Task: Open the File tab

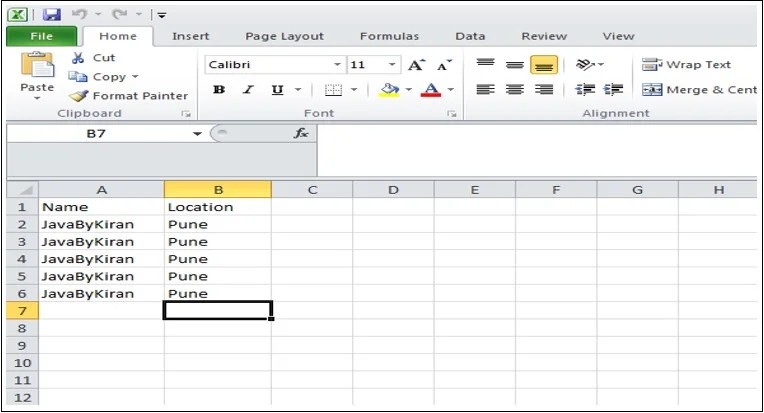Action: (41, 37)
